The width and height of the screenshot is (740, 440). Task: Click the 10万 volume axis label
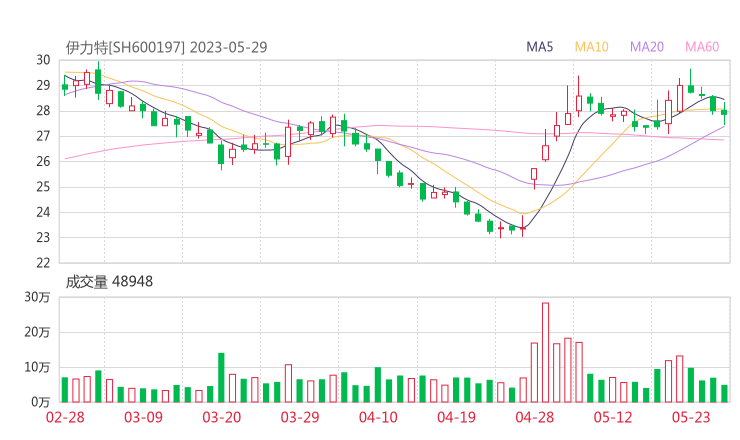tap(37, 367)
